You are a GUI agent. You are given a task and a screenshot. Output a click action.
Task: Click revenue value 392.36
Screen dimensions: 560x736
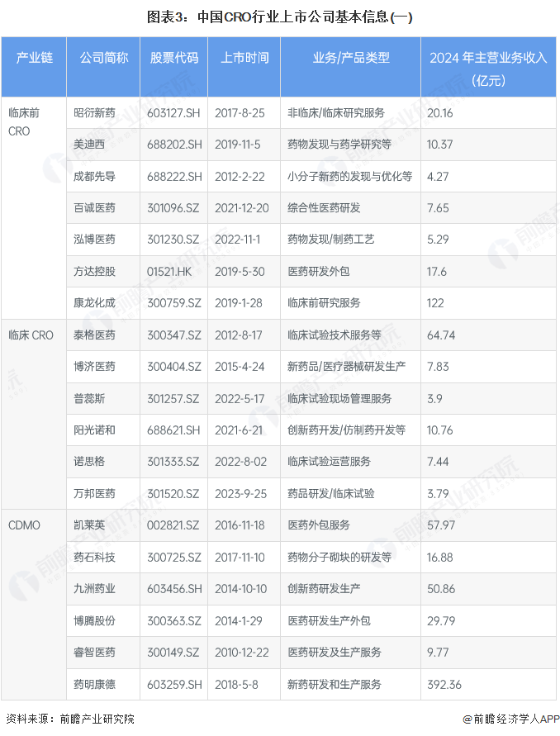444,684
